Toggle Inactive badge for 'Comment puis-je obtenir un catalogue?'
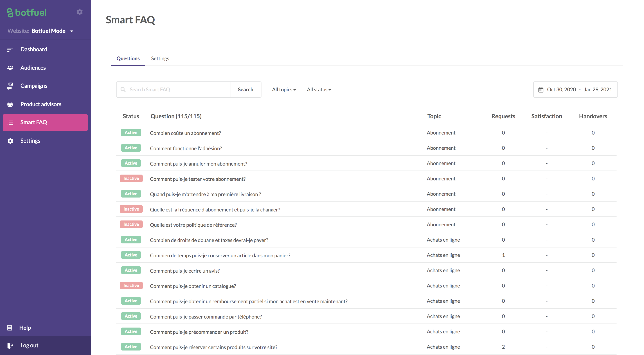 pyautogui.click(x=131, y=285)
